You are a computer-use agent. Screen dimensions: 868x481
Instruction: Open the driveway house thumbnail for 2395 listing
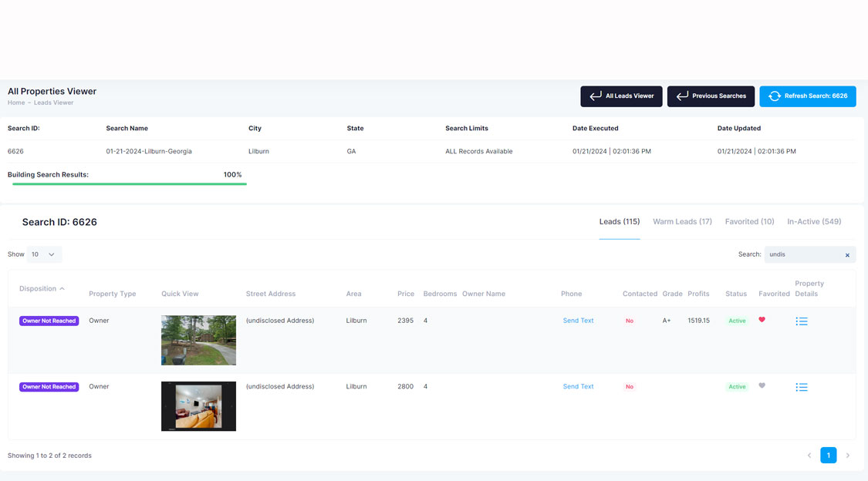[198, 340]
